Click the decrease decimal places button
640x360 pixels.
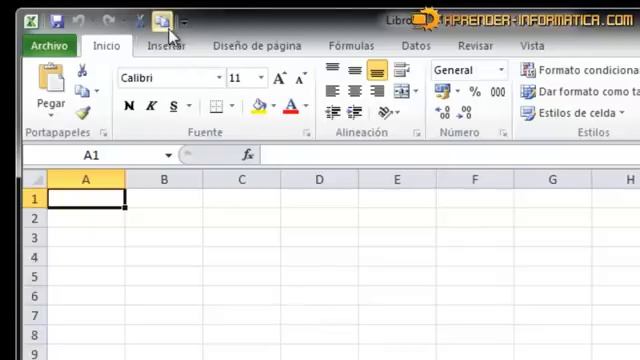coord(464,112)
